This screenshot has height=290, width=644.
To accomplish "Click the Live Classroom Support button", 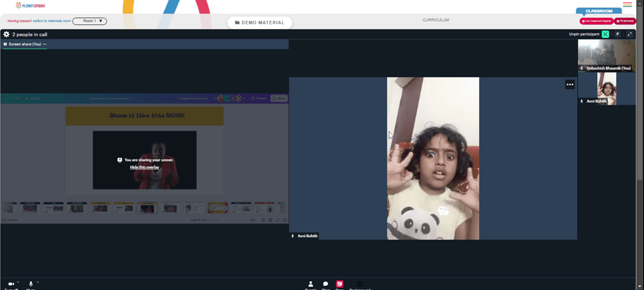I will 596,21.
